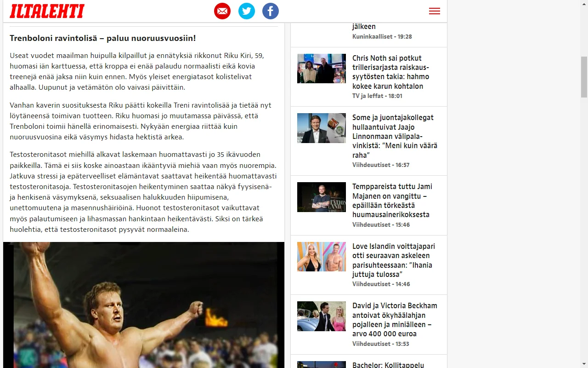The height and width of the screenshot is (368, 588).
Task: Click the Iltalehti logo
Action: pos(47,11)
